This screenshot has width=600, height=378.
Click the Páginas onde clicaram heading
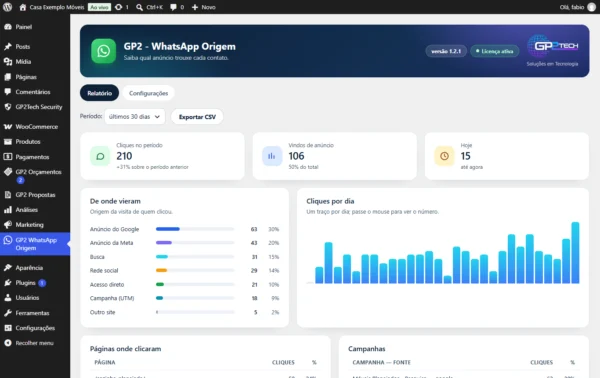(126, 349)
